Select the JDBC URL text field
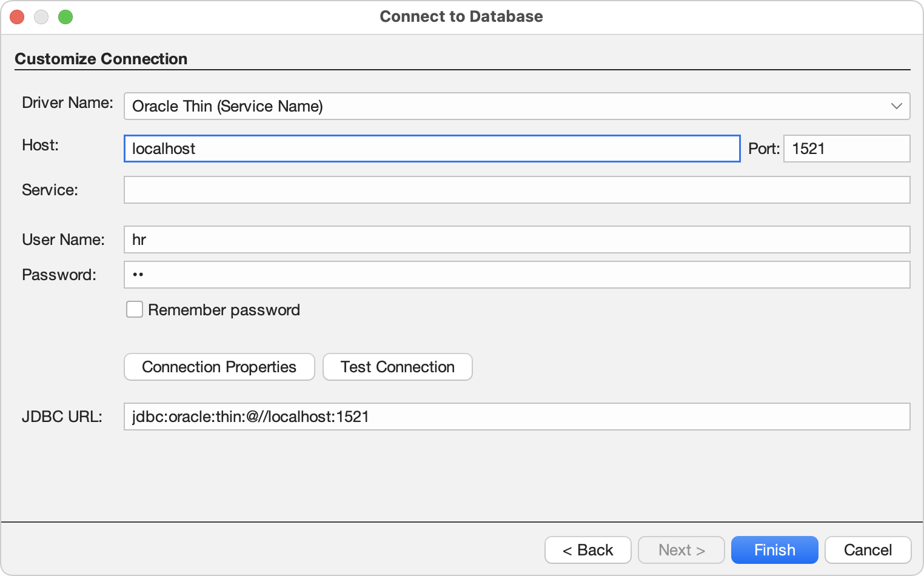 click(x=515, y=417)
